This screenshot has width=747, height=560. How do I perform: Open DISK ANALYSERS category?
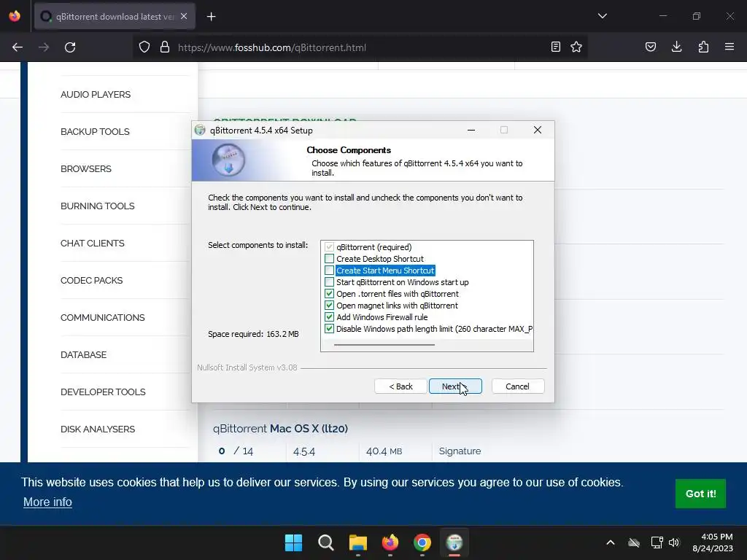point(98,429)
